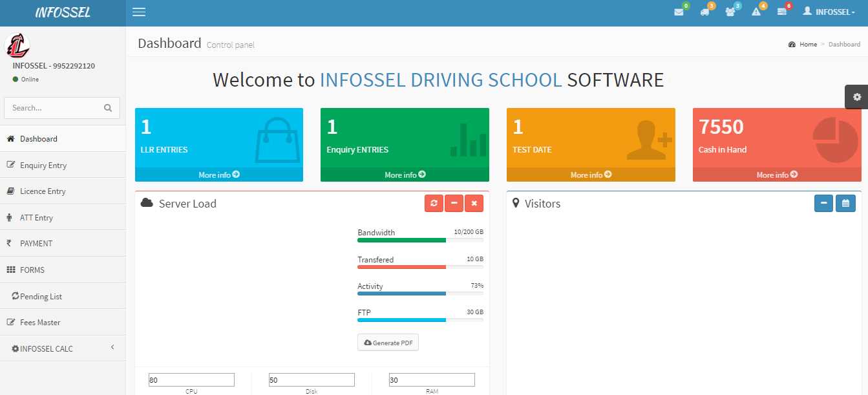This screenshot has width=868, height=395.
Task: Click Home breadcrumb link
Action: 808,45
